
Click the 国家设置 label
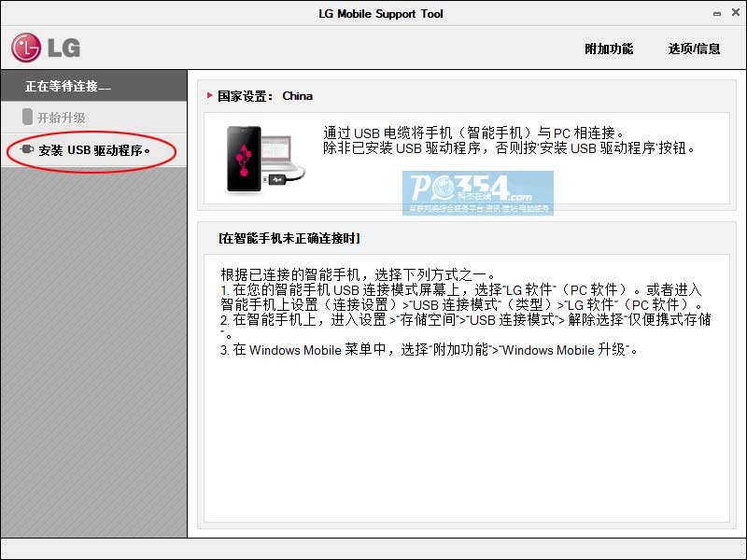(245, 96)
